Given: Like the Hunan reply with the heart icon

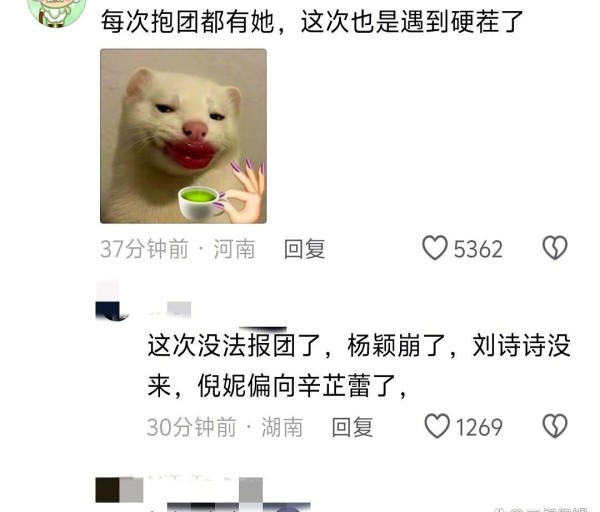Looking at the screenshot, I should 437,426.
